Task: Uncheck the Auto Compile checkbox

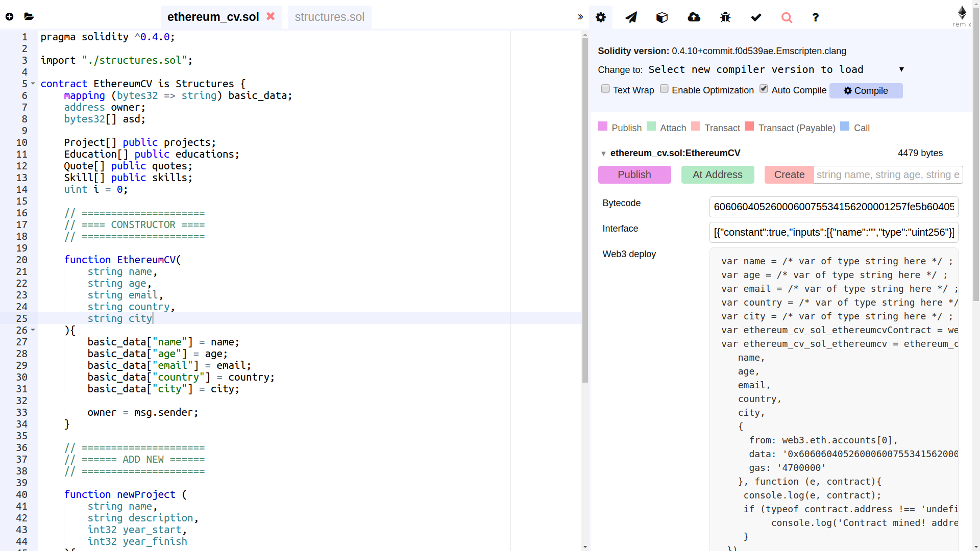Action: [x=764, y=89]
